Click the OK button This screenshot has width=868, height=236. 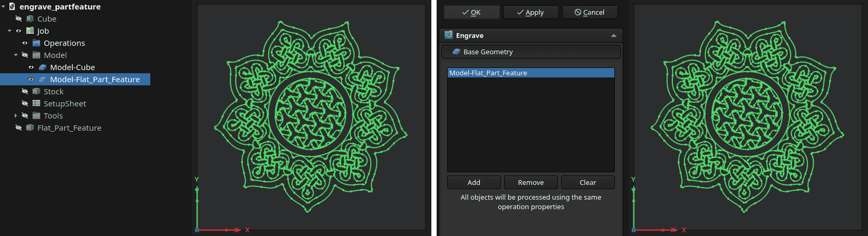471,12
